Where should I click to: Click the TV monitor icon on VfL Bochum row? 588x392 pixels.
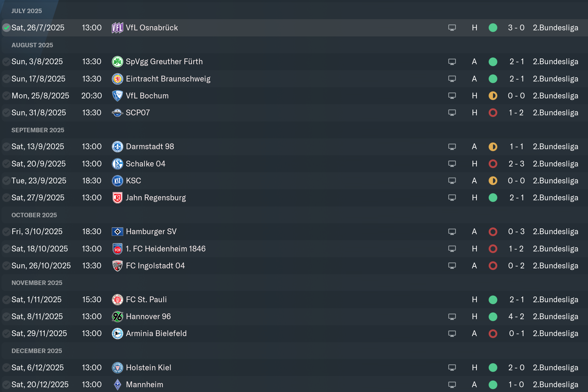(x=452, y=96)
